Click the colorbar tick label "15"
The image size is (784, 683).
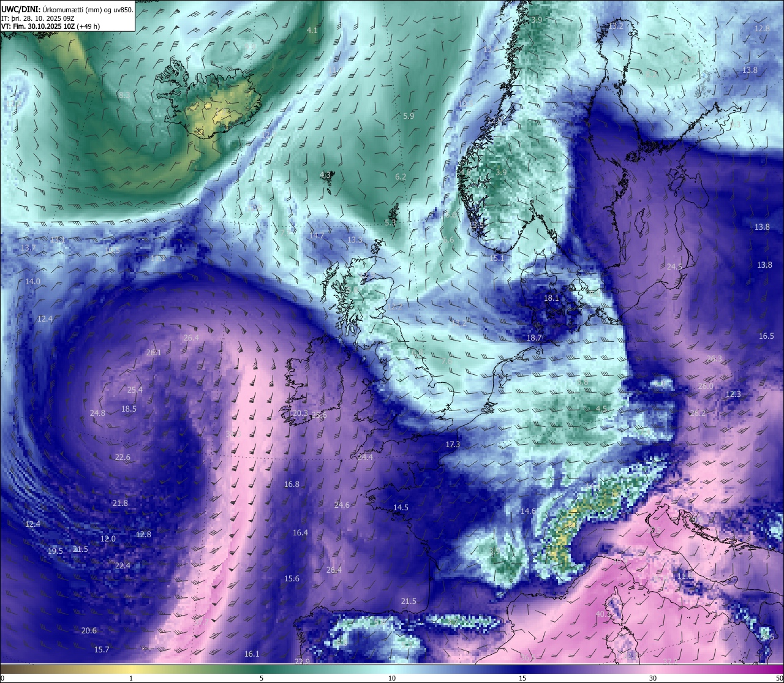pos(522,678)
